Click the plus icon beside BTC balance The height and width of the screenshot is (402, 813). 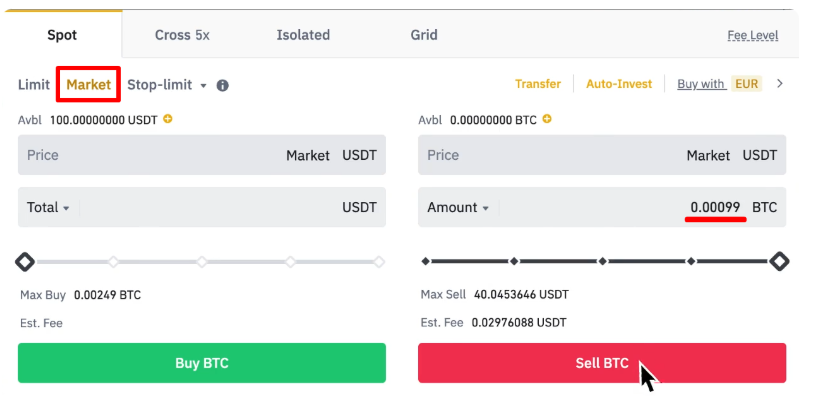pyautogui.click(x=547, y=119)
